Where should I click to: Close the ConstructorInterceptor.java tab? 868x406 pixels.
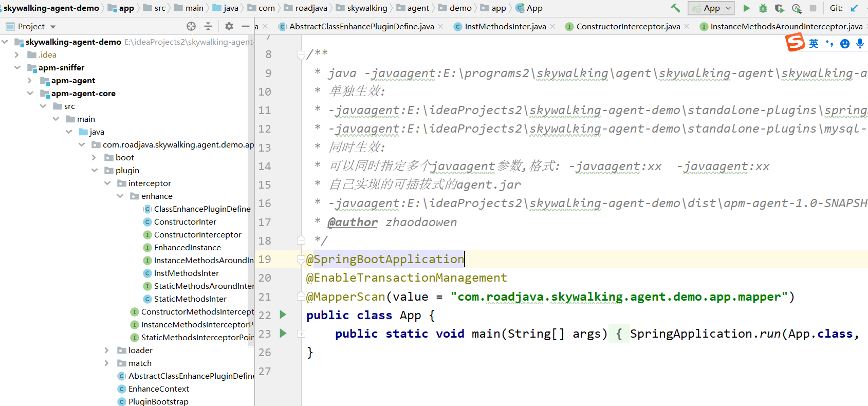pyautogui.click(x=687, y=26)
